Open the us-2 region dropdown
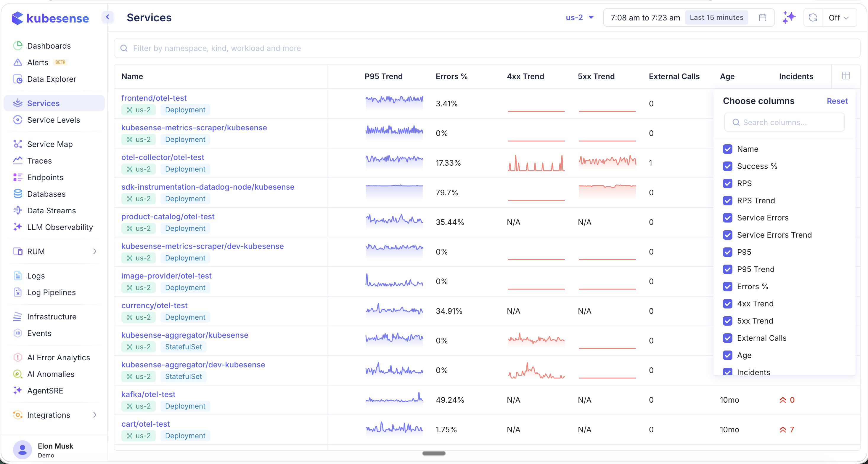 [x=579, y=17]
